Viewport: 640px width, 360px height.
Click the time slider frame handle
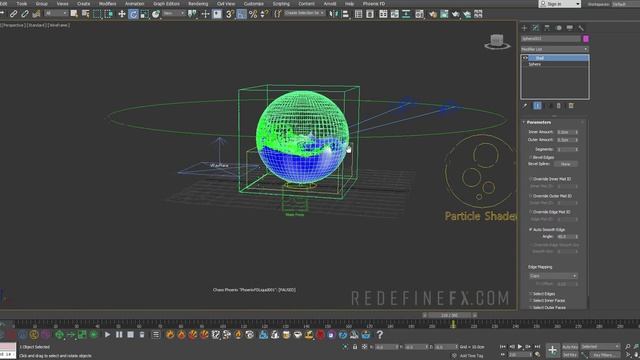[449, 315]
